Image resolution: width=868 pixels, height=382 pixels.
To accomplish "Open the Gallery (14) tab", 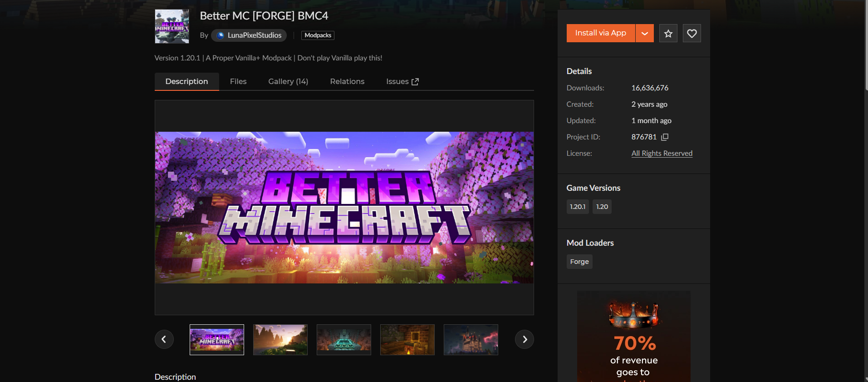I will pyautogui.click(x=288, y=82).
